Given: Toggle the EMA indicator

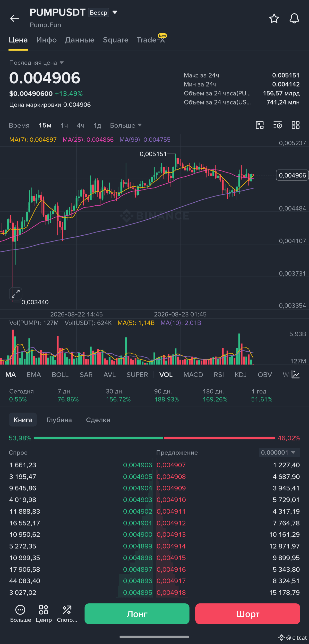Looking at the screenshot, I should coord(34,375).
